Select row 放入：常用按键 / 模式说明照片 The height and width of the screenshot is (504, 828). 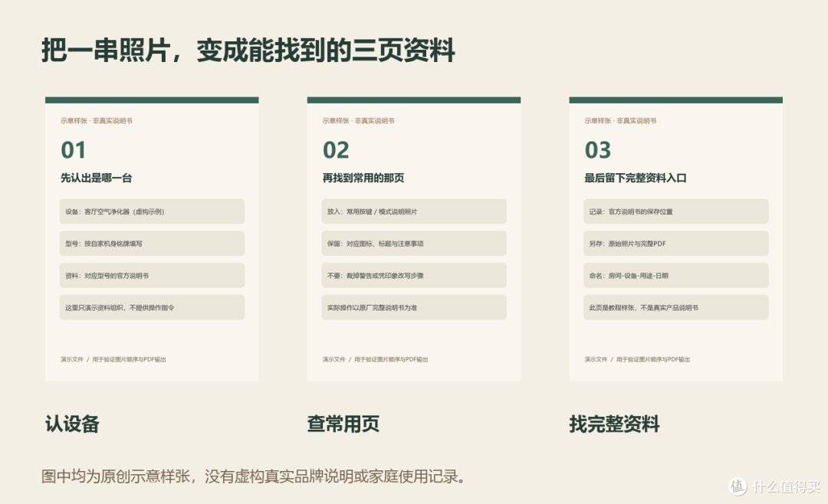tap(414, 211)
